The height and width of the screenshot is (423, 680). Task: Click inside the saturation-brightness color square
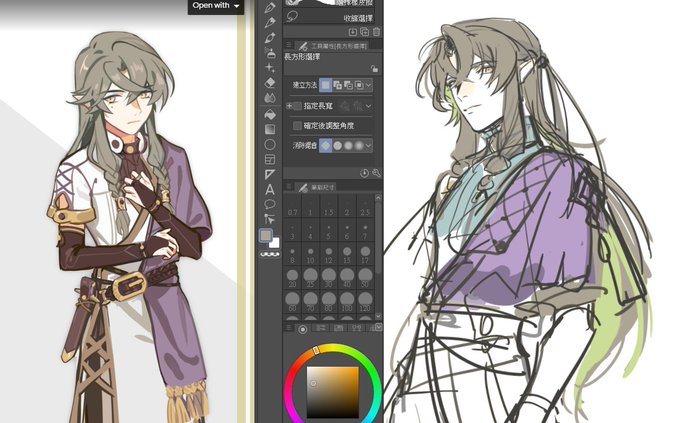tap(333, 393)
